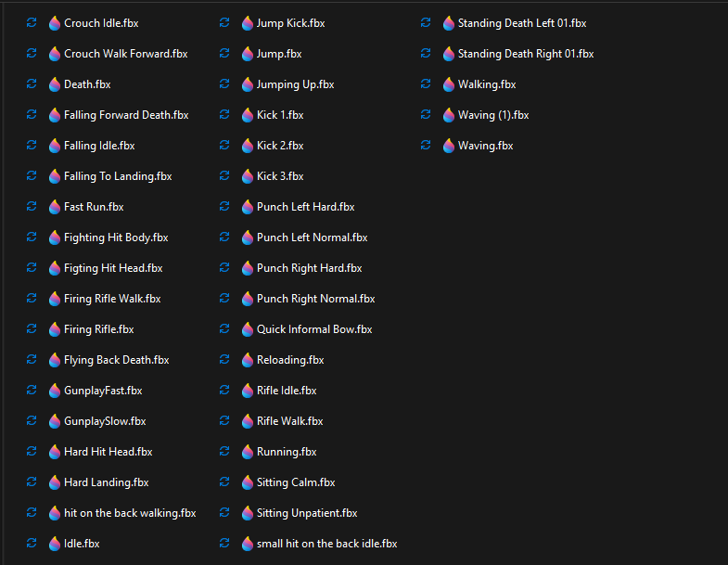Viewport: 728px width, 565px height.
Task: Click the file icon for Jump Kick.fbx
Action: 248,23
